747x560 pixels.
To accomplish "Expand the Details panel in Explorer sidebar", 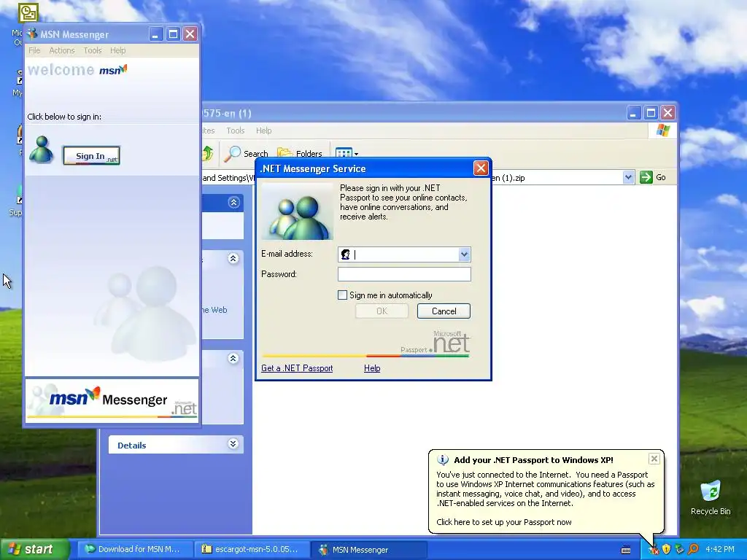I will [233, 444].
